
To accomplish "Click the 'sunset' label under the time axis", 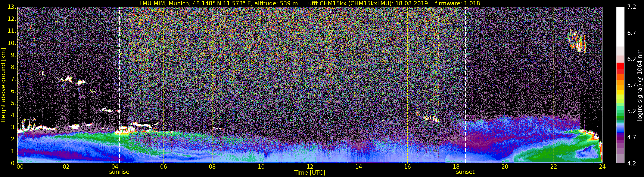I will click(465, 172).
